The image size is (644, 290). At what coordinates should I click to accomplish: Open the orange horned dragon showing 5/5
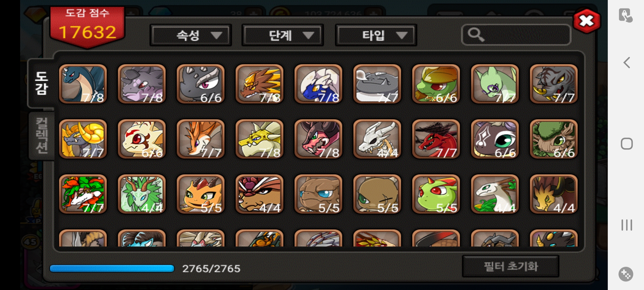(200, 194)
